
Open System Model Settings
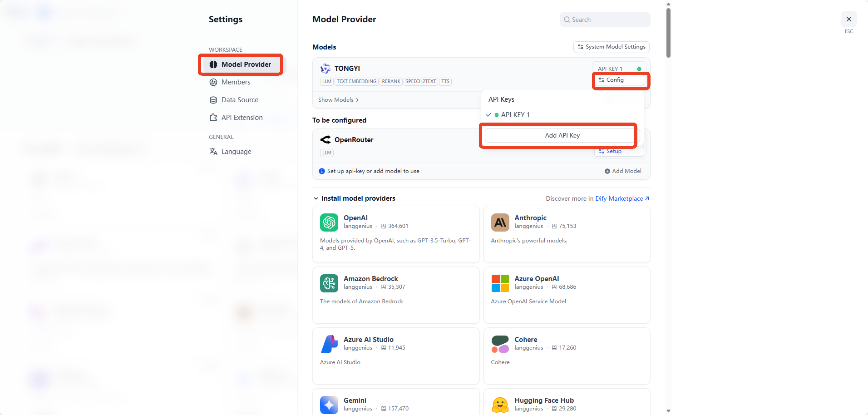(612, 47)
